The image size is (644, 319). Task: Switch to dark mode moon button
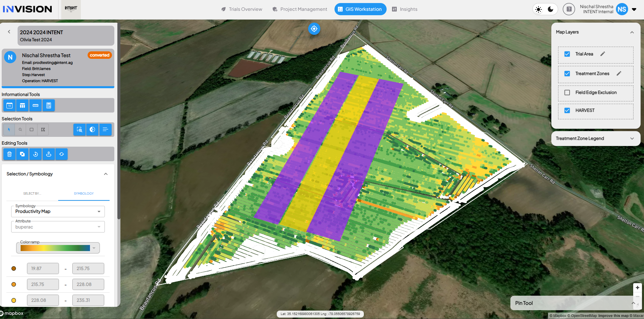[x=551, y=9]
